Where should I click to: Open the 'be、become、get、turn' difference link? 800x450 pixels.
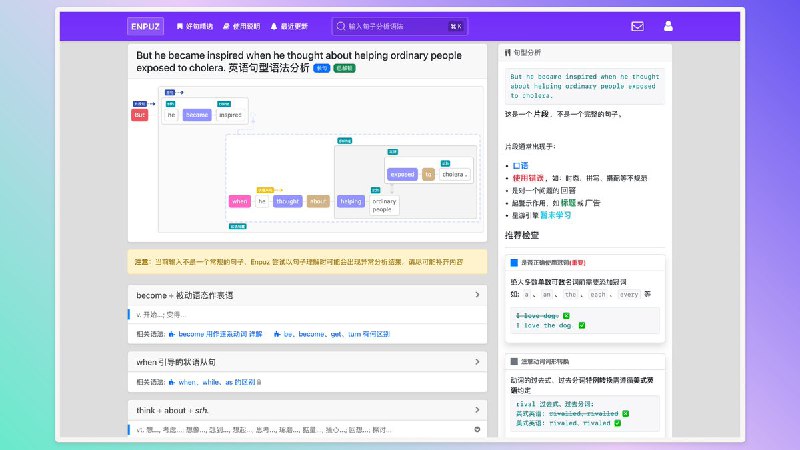(x=337, y=334)
